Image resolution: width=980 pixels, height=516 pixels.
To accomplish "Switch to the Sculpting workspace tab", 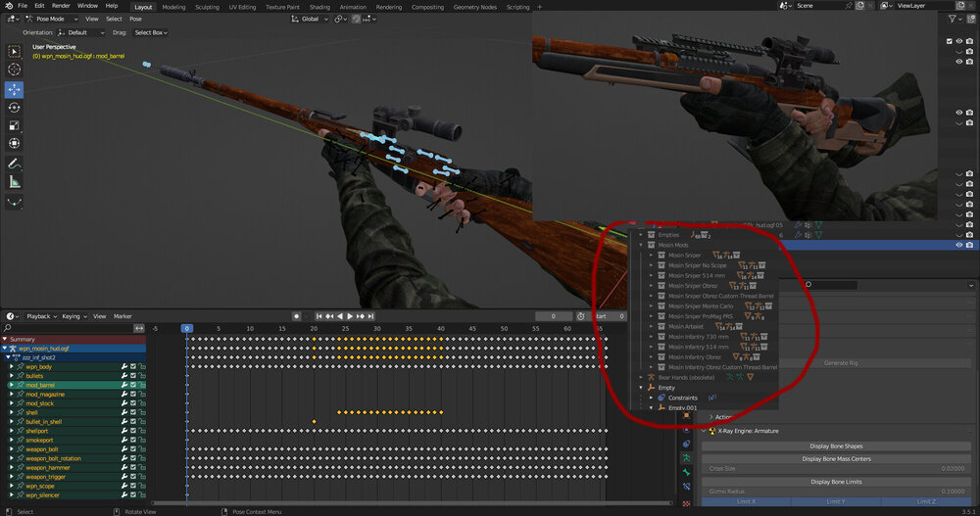I will coord(207,6).
